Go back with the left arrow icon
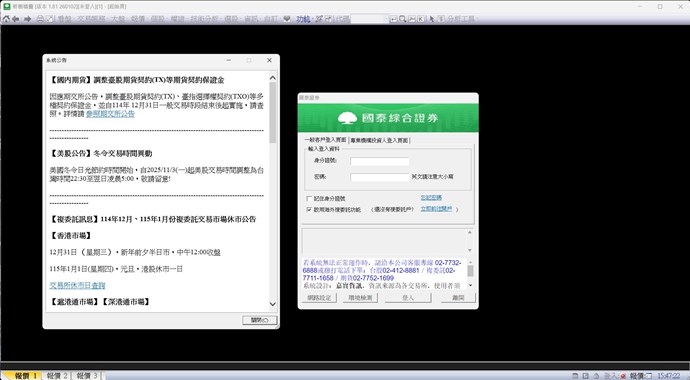This screenshot has width=690, height=380. tap(16, 19)
